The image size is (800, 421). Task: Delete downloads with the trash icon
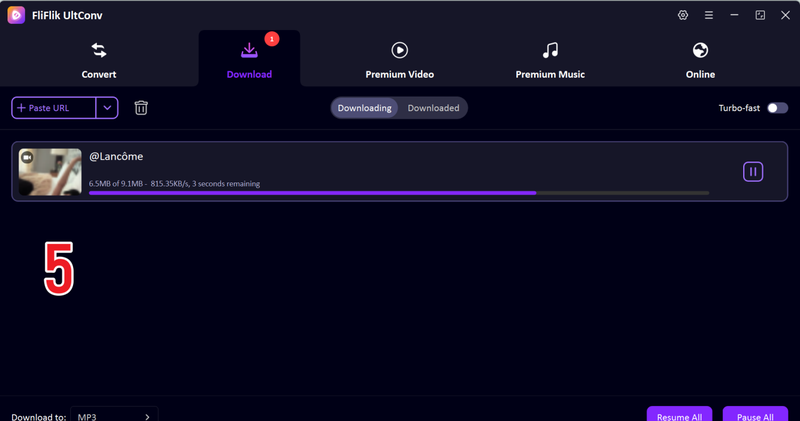click(x=141, y=108)
